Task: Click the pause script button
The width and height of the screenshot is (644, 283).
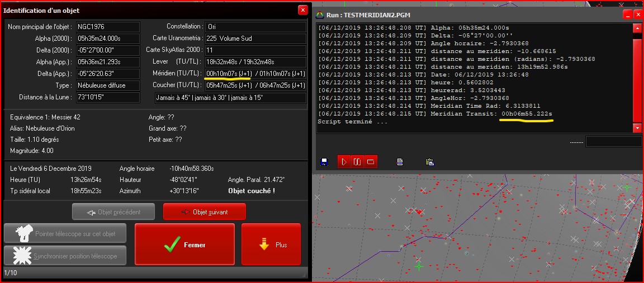Action: coord(357,162)
